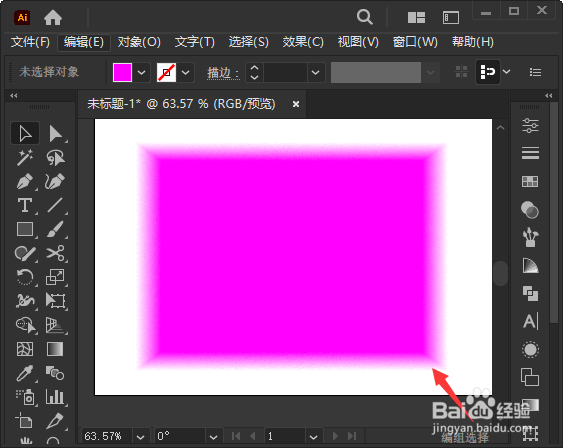Open the Color panel icon
This screenshot has width=563, height=448.
(530, 210)
